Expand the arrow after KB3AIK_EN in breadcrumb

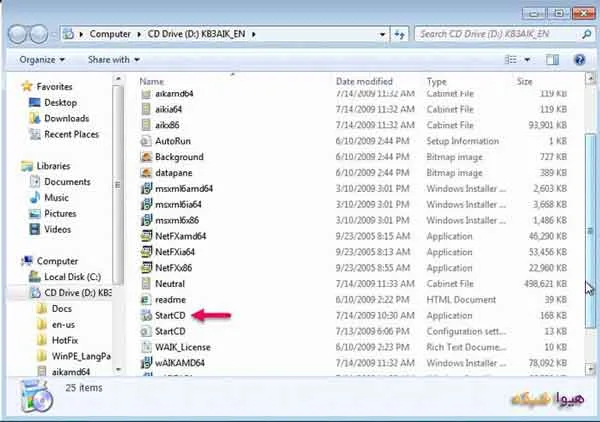[x=254, y=34]
